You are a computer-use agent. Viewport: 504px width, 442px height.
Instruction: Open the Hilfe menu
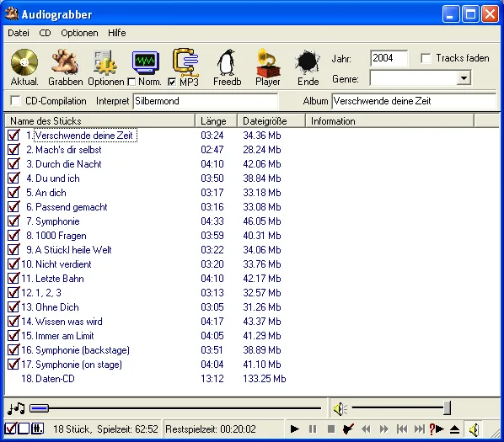coord(116,33)
